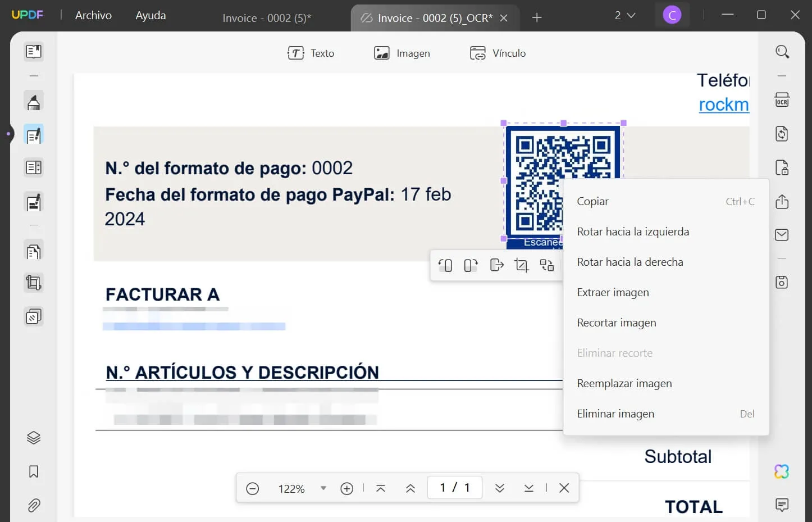This screenshot has width=812, height=522.
Task: Expand the open windows count dropdown
Action: point(624,15)
